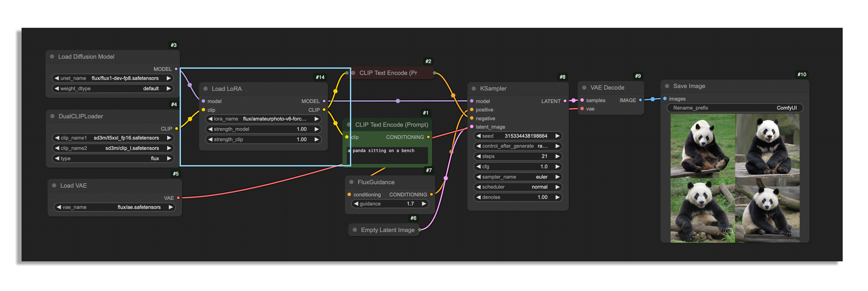This screenshot has width=868, height=291.
Task: Open the control_after_generate selector
Action: pyautogui.click(x=518, y=146)
